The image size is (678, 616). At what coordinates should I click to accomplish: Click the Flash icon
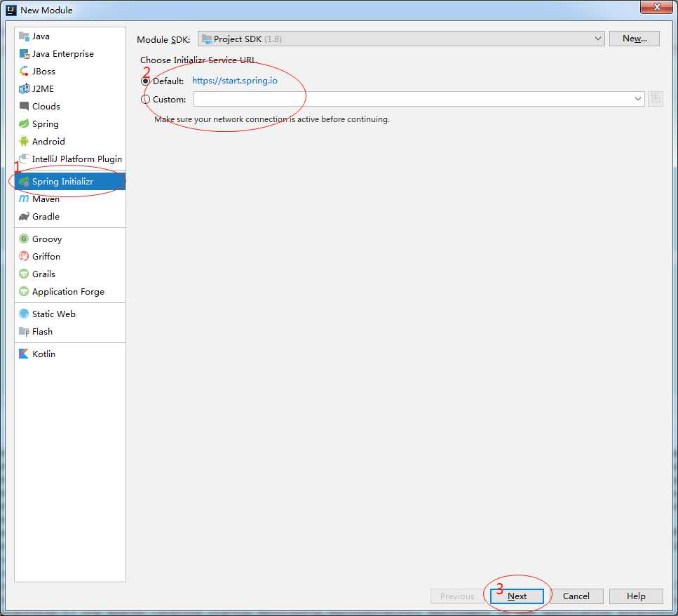24,331
